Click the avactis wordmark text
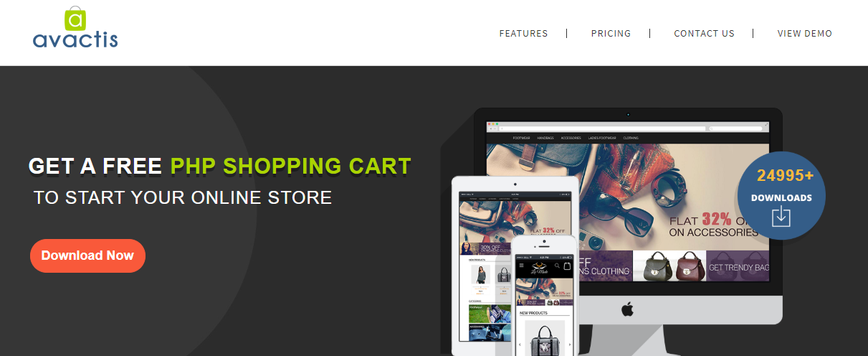 [x=75, y=39]
